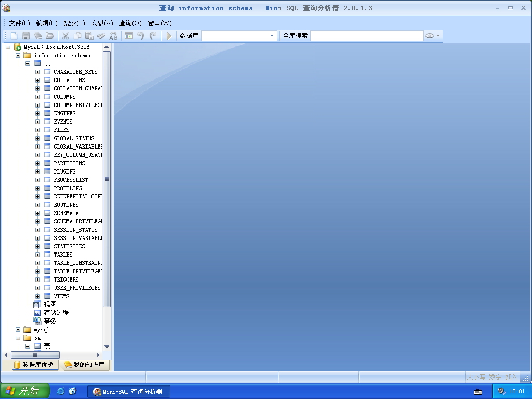Select the ROUTINES table
The image size is (532, 399).
point(66,205)
